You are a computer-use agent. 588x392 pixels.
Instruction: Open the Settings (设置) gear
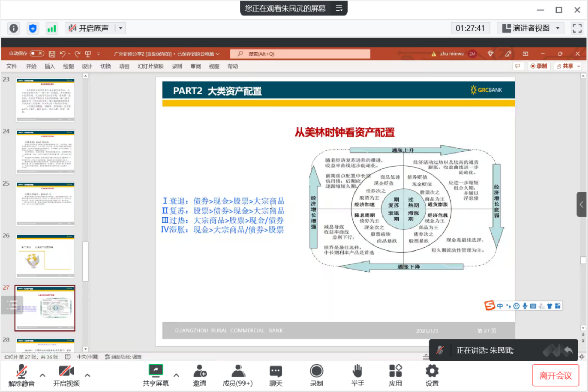click(x=432, y=375)
